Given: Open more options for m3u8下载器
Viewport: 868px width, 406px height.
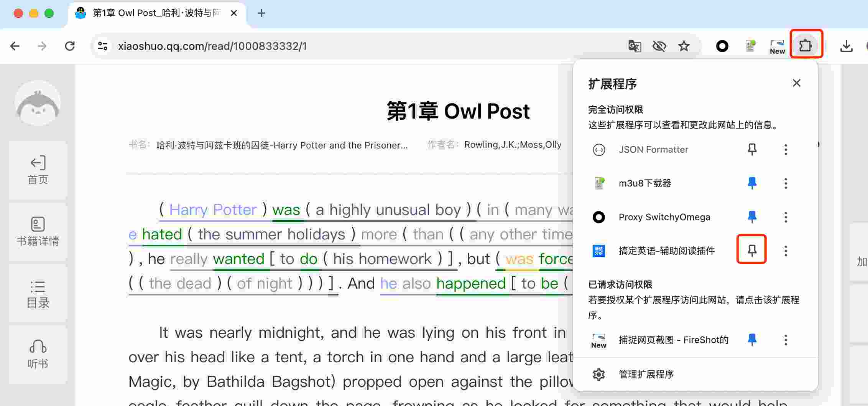Looking at the screenshot, I should point(786,183).
